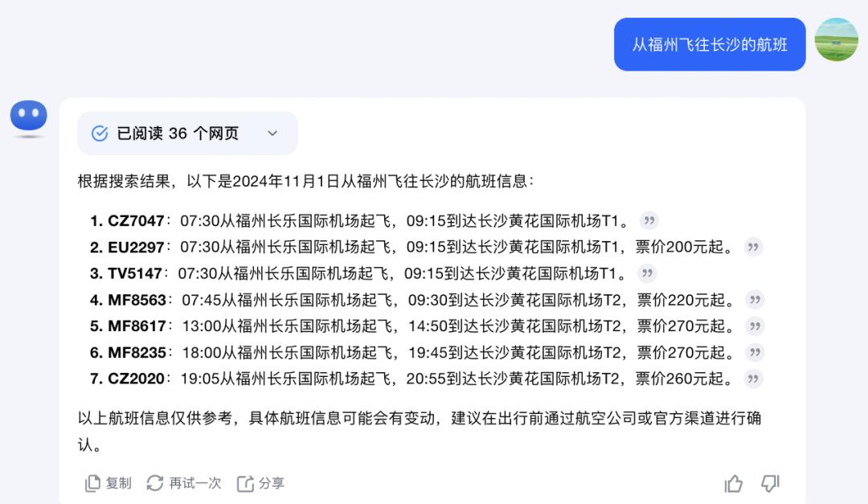Share the response using 分享
The width and height of the screenshot is (868, 504).
coord(261,483)
